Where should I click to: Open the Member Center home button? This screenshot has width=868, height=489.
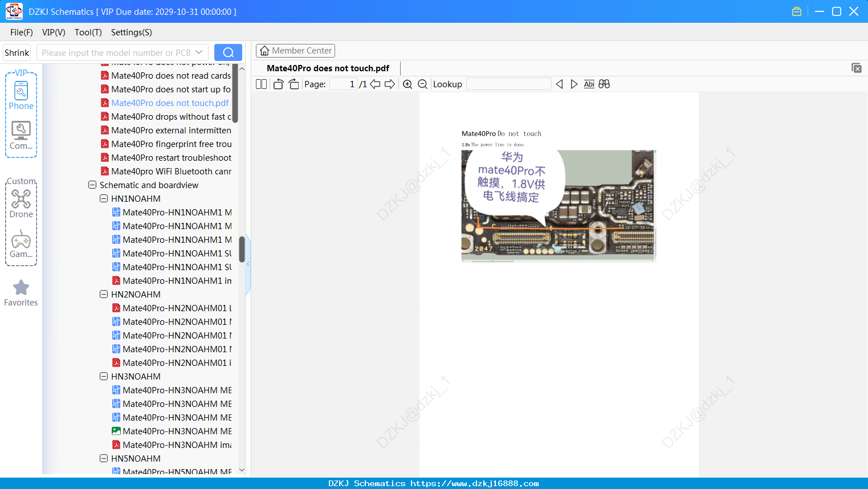pos(295,51)
